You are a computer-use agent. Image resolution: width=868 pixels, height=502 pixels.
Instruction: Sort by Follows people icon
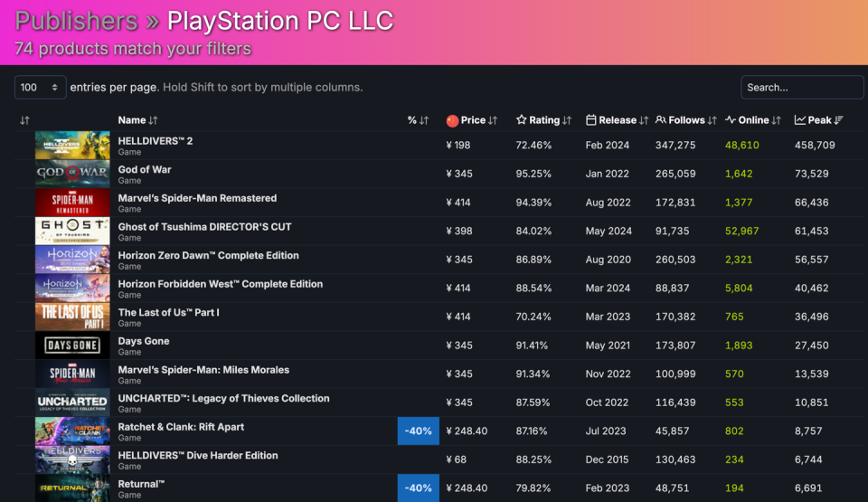click(x=660, y=120)
